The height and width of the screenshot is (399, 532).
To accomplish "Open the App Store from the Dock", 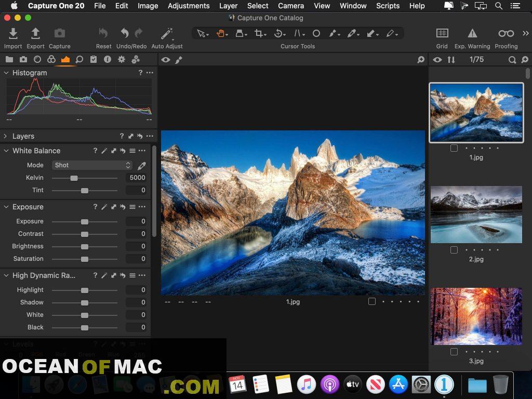I will coord(398,384).
